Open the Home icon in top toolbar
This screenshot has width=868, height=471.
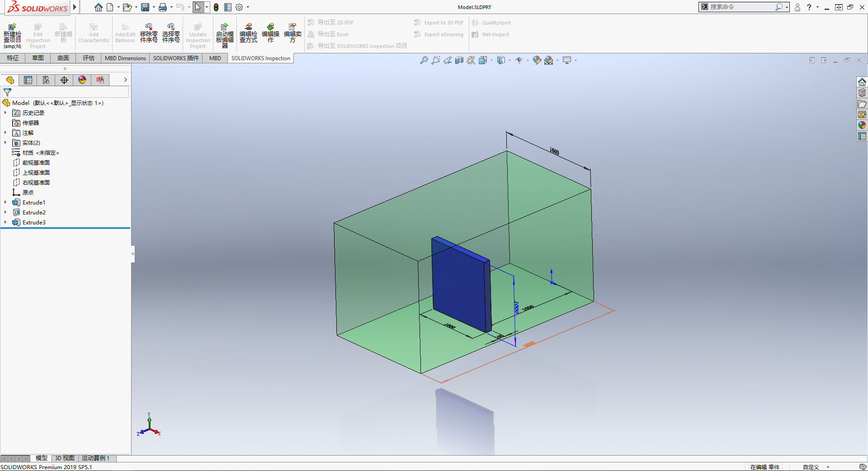coord(98,7)
